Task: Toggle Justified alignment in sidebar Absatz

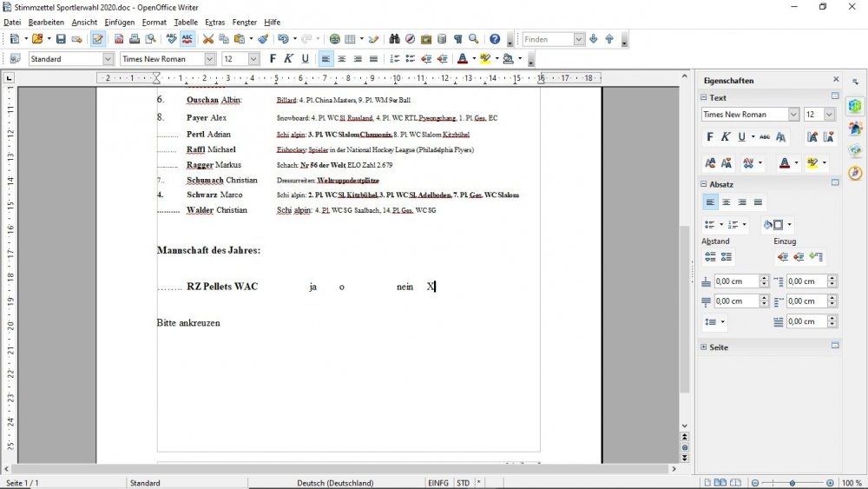Action: pyautogui.click(x=759, y=202)
